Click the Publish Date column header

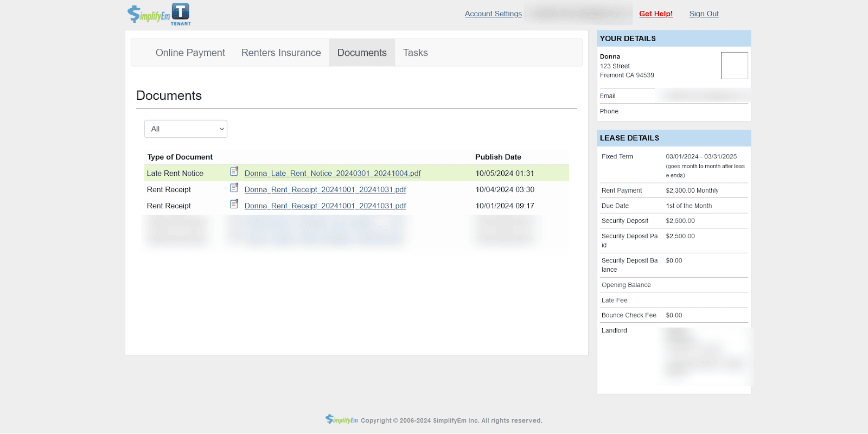[498, 157]
